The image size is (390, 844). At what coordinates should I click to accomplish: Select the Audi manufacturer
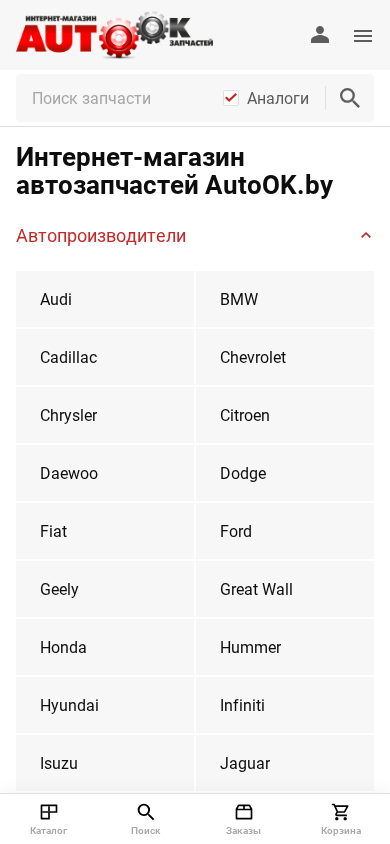point(105,299)
